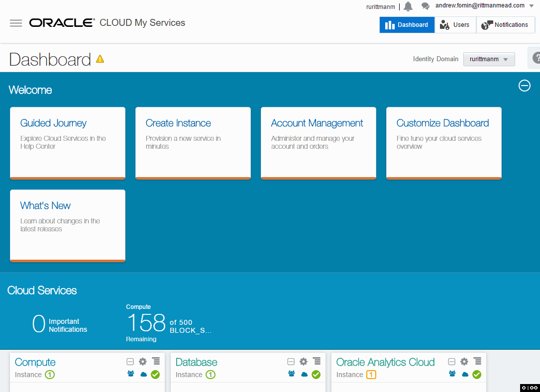Open the Compute service title link

point(35,362)
